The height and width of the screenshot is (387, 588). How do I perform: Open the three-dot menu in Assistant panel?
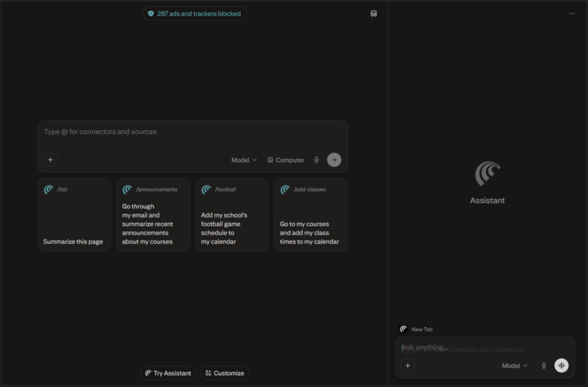[571, 14]
